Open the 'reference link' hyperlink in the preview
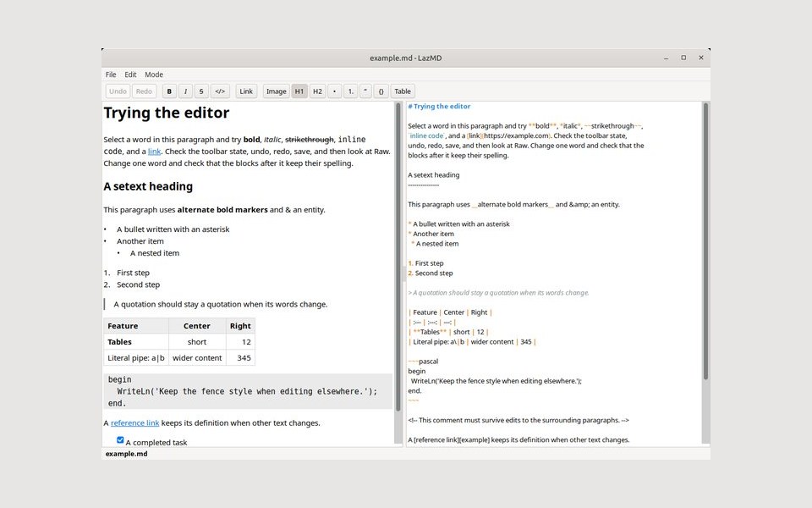The width and height of the screenshot is (812, 508). coord(135,423)
